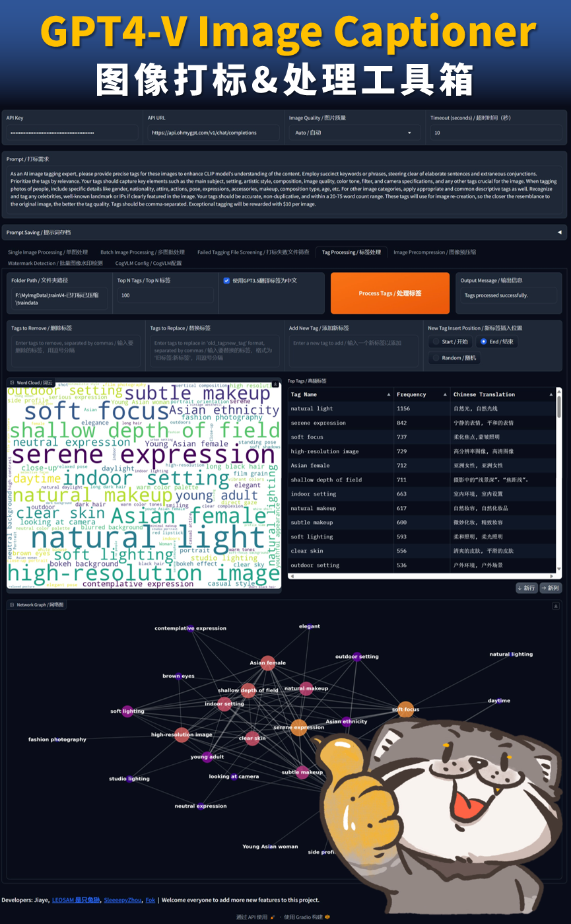Click the Top Tags table vertical scrollbar
Screen dimensions: 571x924
[559, 480]
